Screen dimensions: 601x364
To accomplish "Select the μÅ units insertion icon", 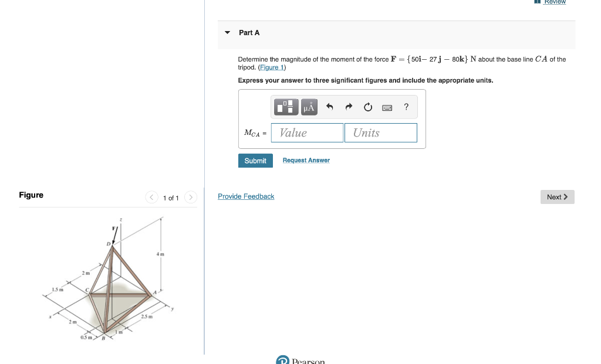I will pos(309,107).
